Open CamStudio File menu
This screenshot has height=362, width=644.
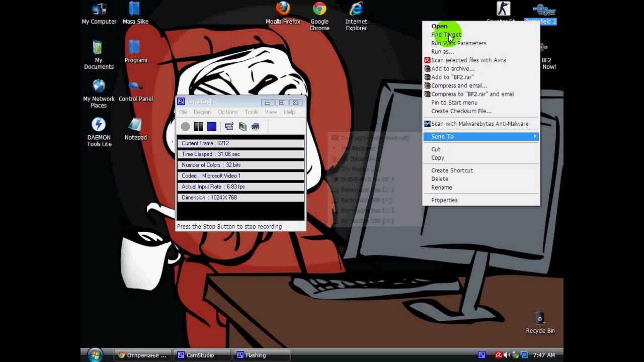tap(183, 112)
